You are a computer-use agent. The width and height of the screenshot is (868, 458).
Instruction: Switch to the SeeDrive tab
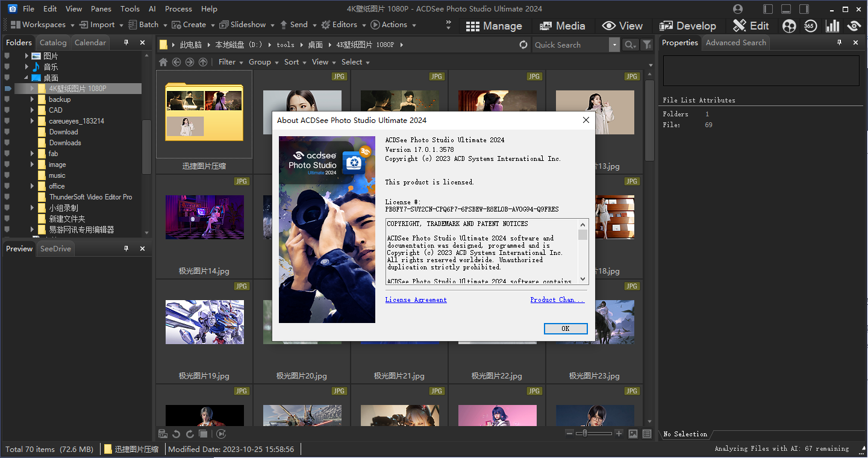click(55, 249)
